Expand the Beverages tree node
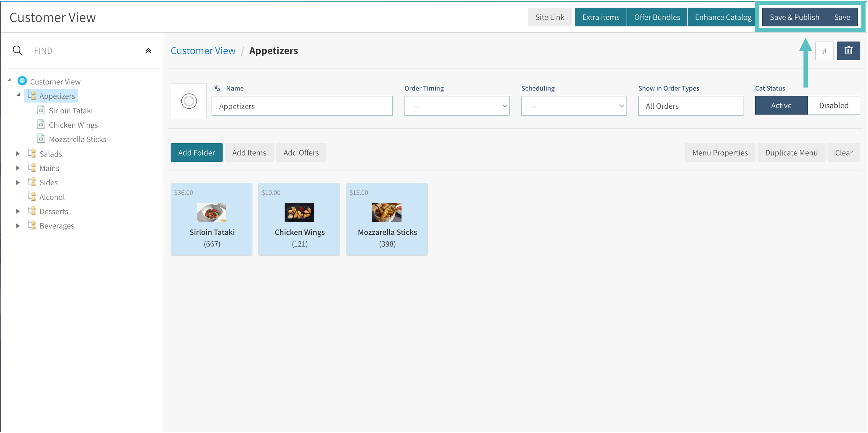 pos(18,225)
